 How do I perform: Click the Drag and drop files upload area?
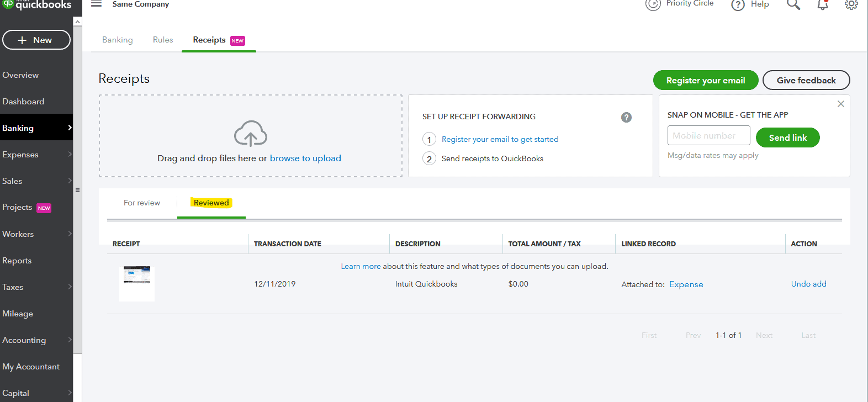pyautogui.click(x=251, y=136)
